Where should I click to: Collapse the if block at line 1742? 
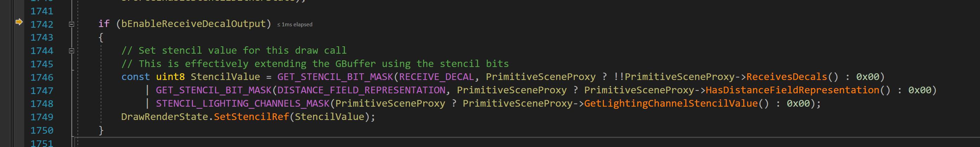71,24
